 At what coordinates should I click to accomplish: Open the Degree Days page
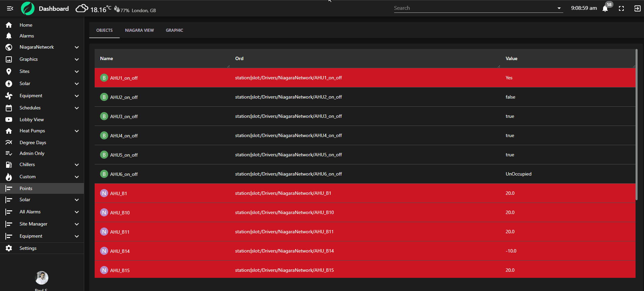tap(33, 142)
